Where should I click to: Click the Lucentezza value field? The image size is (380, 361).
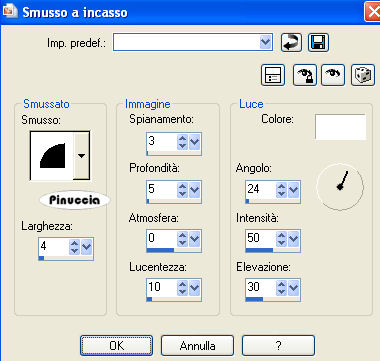point(162,288)
